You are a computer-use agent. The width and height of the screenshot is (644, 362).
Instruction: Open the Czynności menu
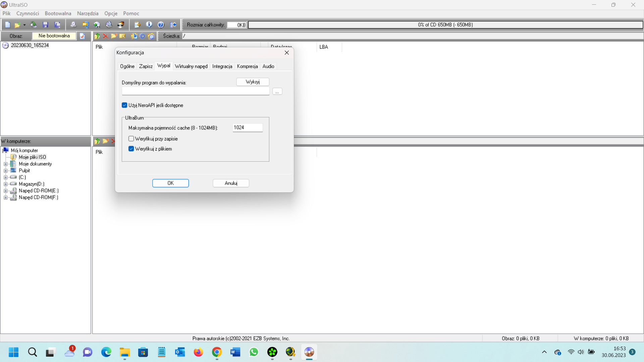coord(28,13)
